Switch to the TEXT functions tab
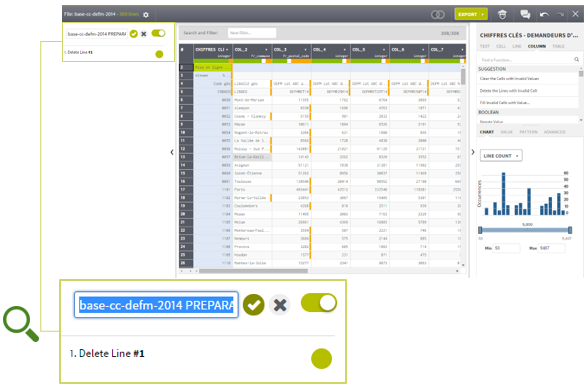The height and width of the screenshot is (389, 587). click(x=485, y=46)
